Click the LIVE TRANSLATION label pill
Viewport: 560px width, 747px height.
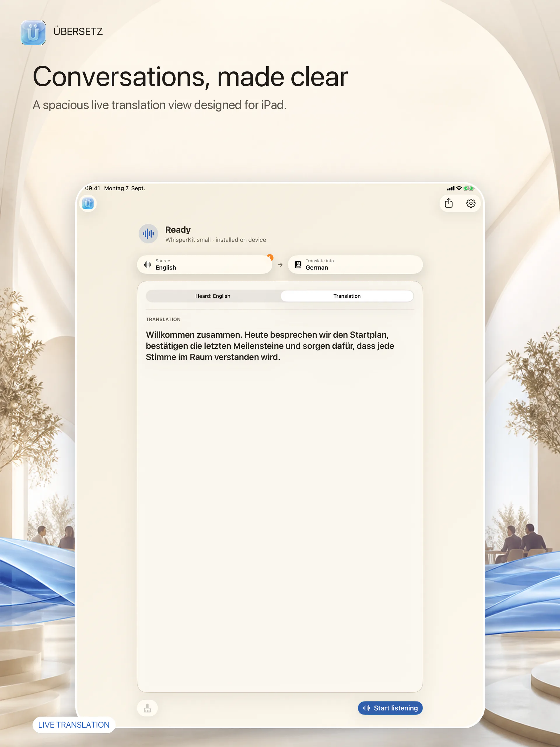73,725
